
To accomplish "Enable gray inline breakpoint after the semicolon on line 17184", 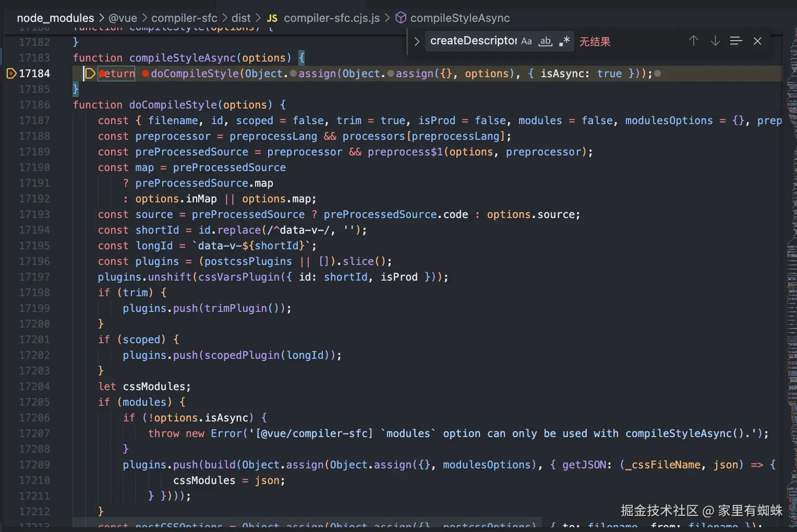I will point(658,74).
